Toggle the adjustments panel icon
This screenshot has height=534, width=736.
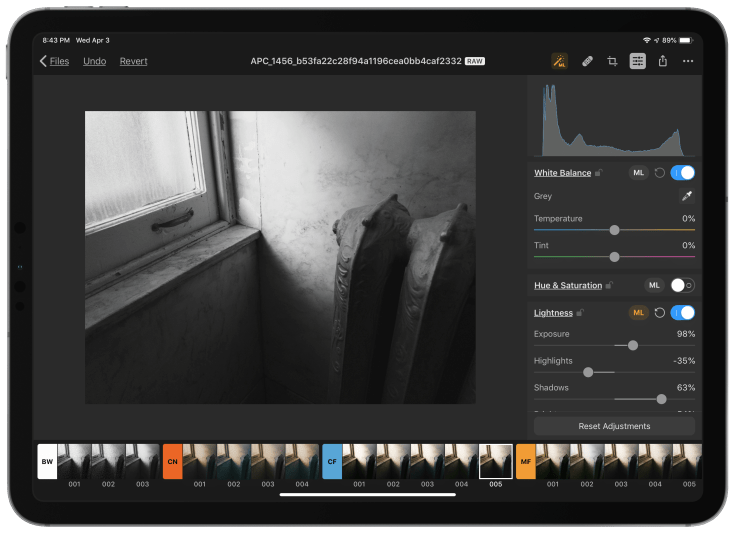point(637,61)
